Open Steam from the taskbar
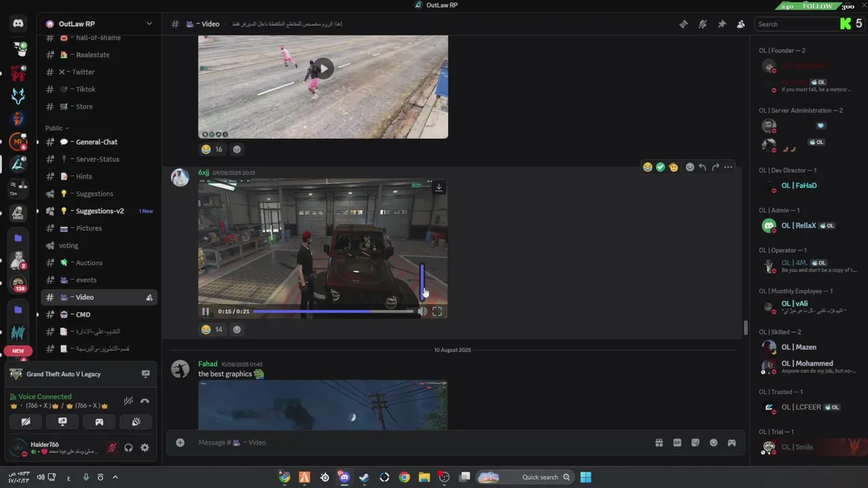868x488 pixels. click(x=364, y=477)
